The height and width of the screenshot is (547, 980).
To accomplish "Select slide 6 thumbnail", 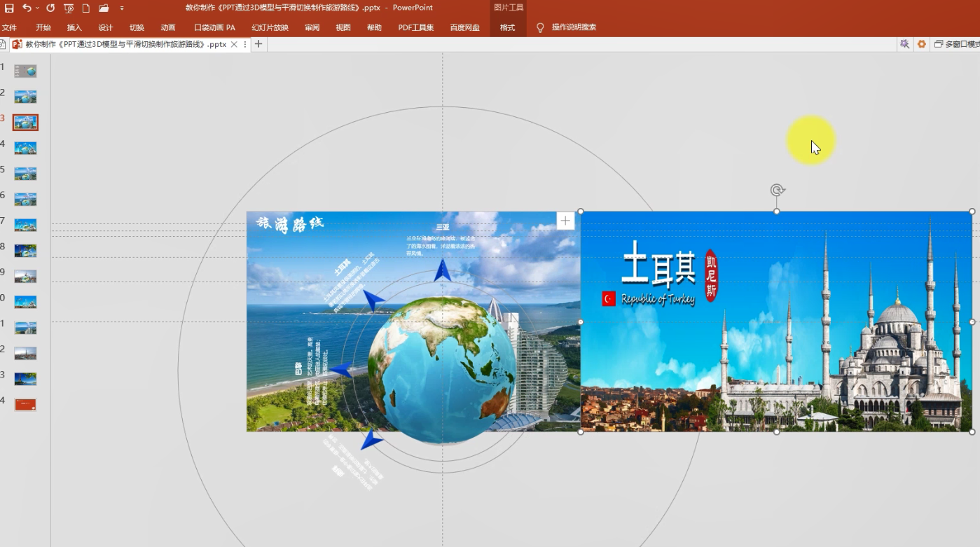I will tap(25, 199).
